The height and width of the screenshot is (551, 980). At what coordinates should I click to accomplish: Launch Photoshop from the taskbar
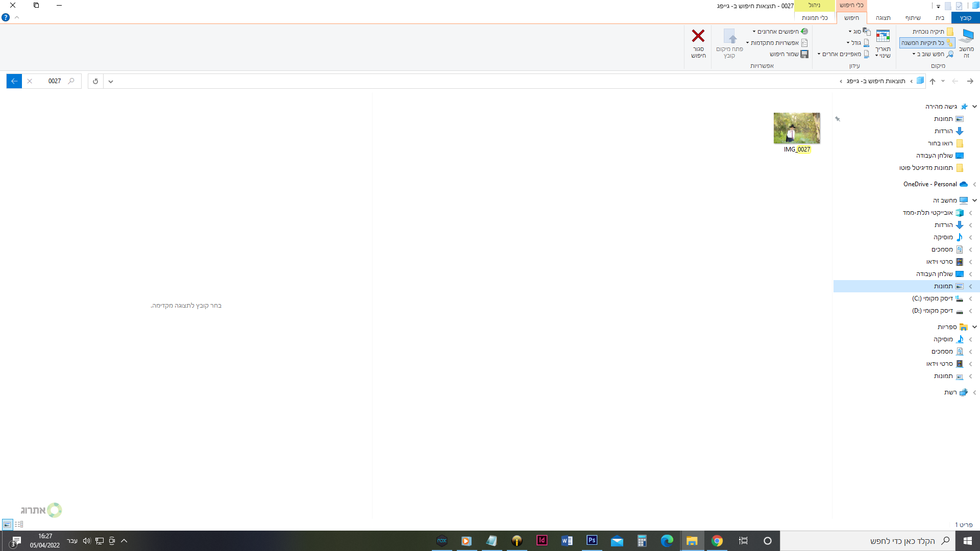coord(592,541)
